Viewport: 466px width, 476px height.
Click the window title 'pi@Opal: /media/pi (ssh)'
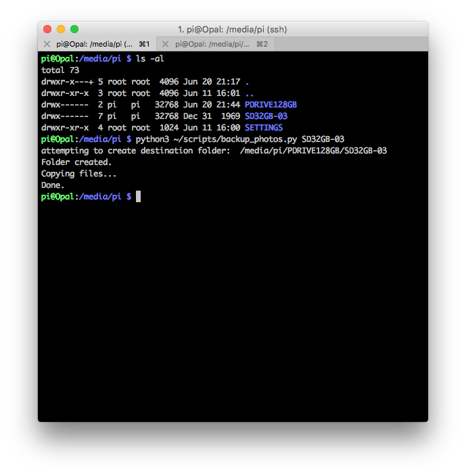pyautogui.click(x=232, y=30)
